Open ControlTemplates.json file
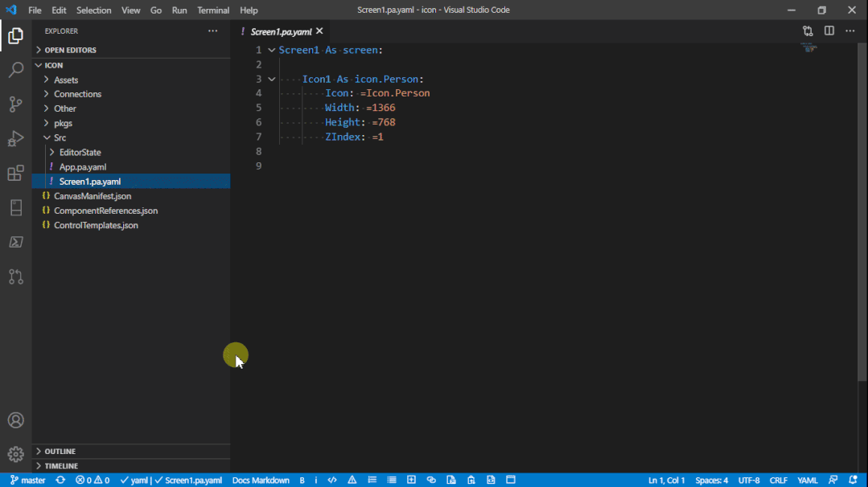The width and height of the screenshot is (868, 487). point(96,225)
